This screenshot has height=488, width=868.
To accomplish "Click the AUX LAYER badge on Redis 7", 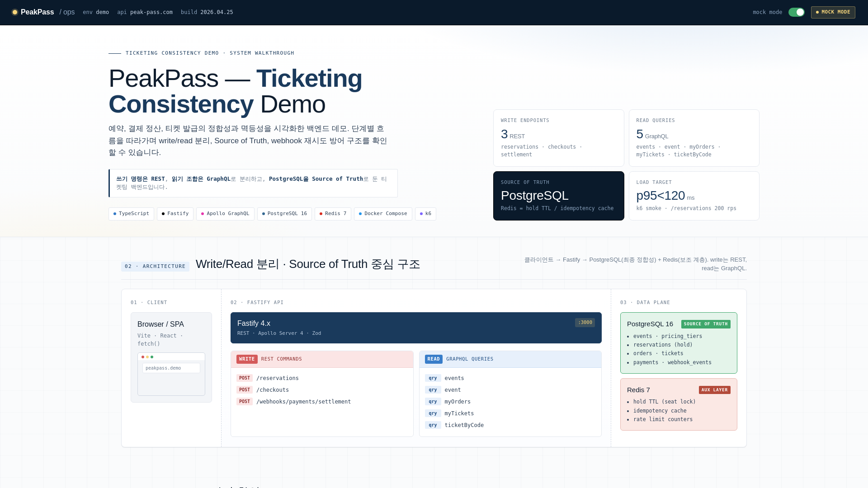I will pyautogui.click(x=714, y=390).
